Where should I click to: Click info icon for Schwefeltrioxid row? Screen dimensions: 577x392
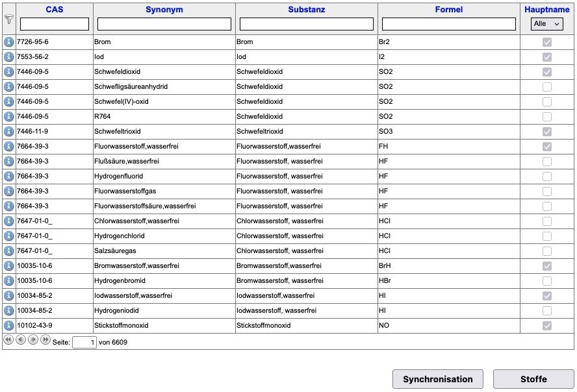click(9, 132)
